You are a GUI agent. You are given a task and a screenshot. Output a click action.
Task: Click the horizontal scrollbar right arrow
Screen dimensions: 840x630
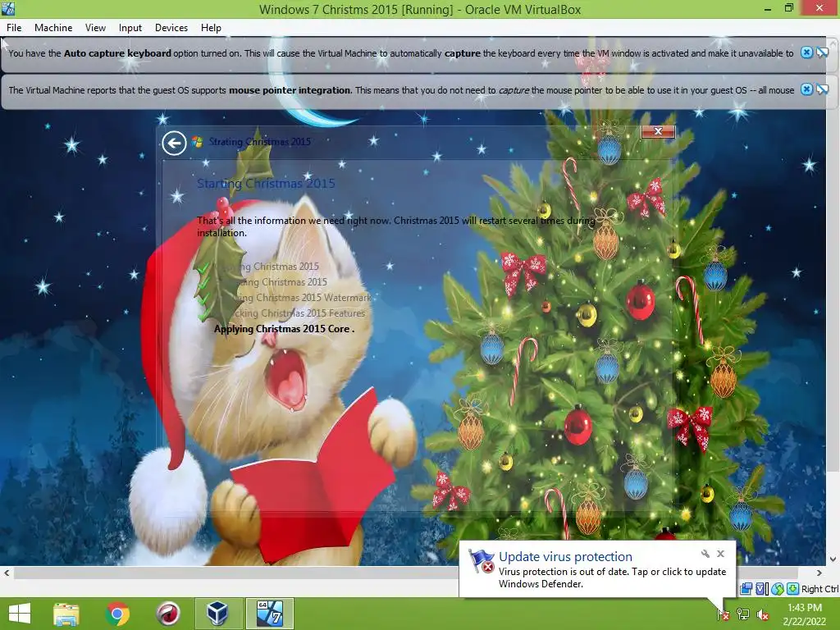819,573
